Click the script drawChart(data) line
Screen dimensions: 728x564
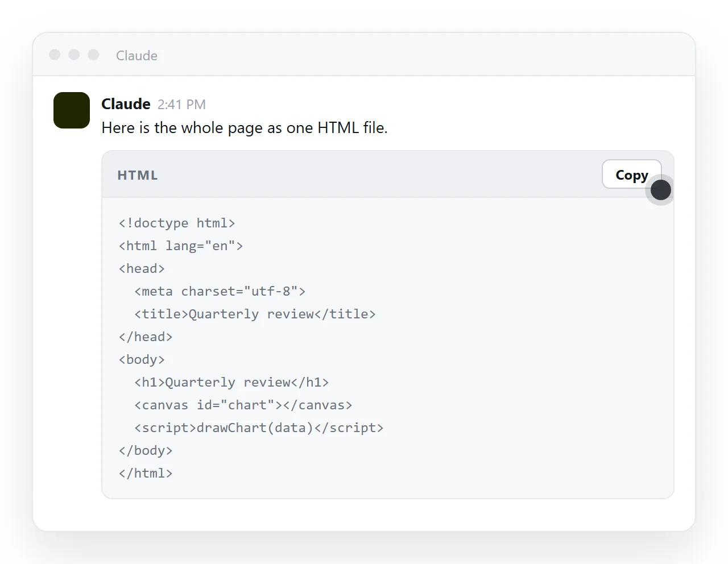coord(259,428)
